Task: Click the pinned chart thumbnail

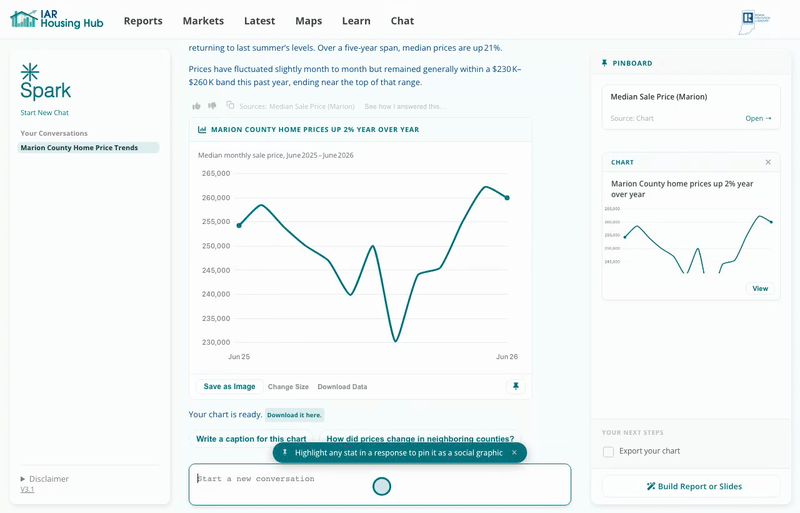Action: (691, 241)
